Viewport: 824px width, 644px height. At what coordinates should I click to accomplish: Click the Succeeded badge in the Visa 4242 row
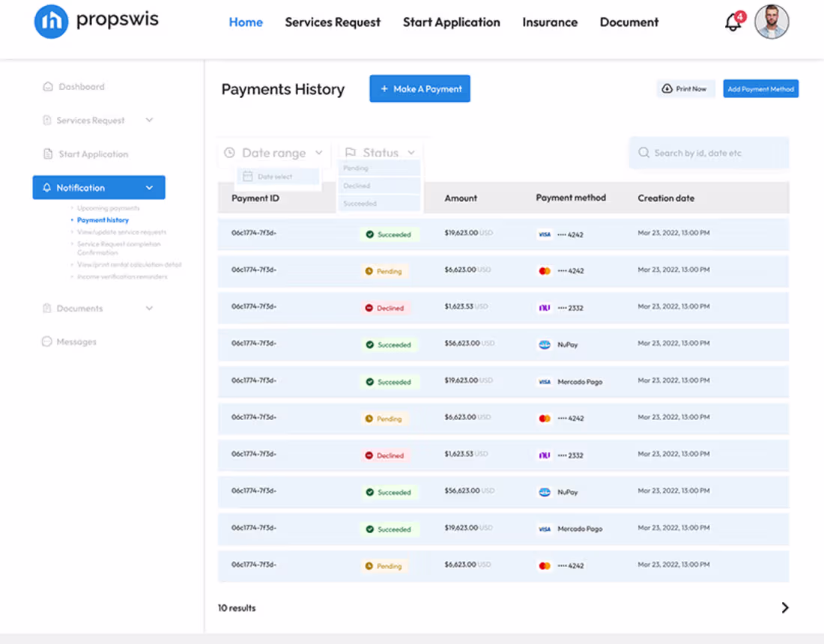(x=389, y=234)
